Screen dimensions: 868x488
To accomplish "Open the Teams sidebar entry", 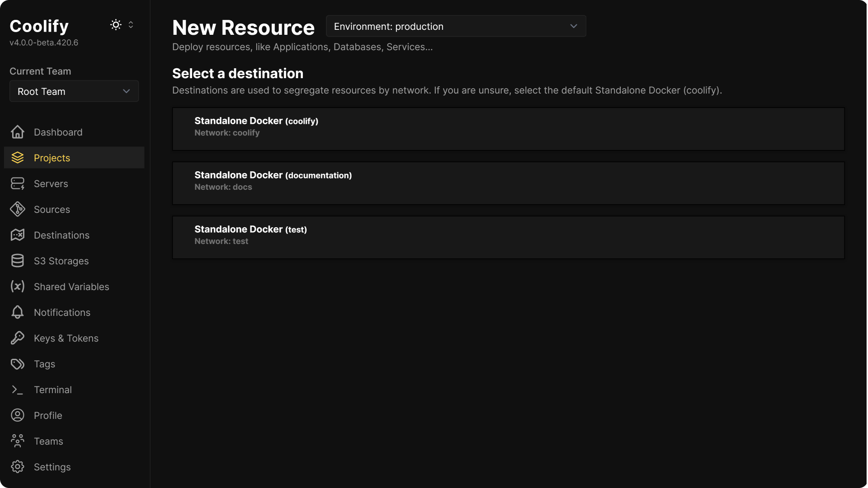I will pos(48,441).
